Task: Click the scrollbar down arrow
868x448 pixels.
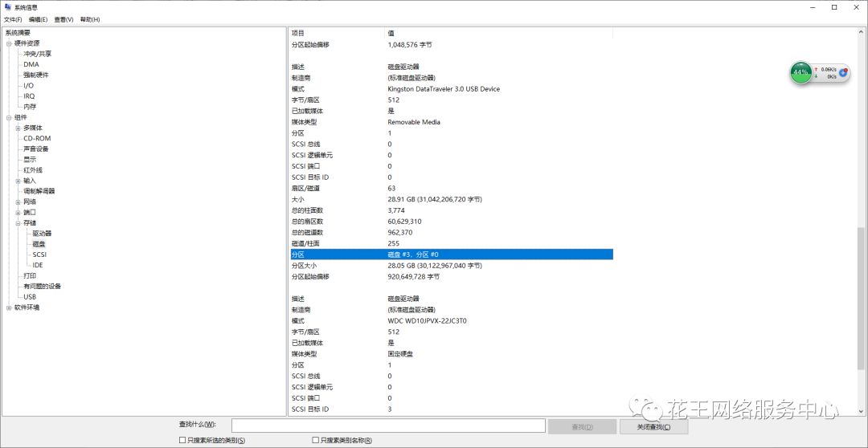Action: point(861,412)
